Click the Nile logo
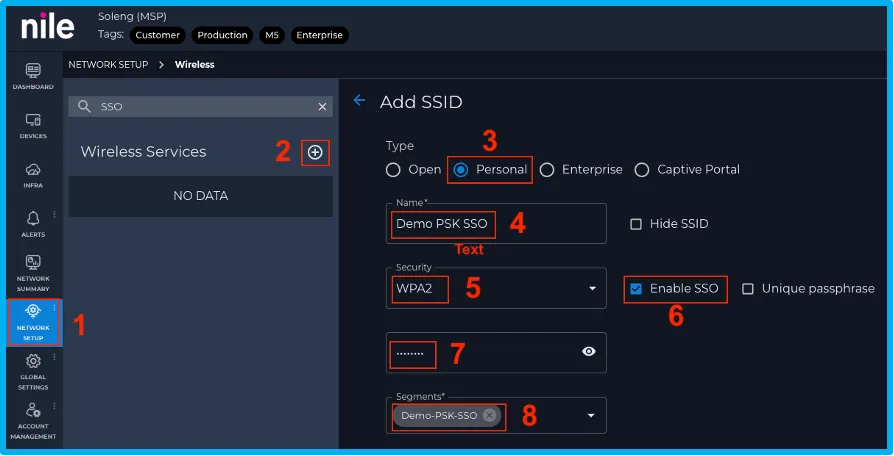Image resolution: width=894 pixels, height=456 pixels. coord(47,26)
